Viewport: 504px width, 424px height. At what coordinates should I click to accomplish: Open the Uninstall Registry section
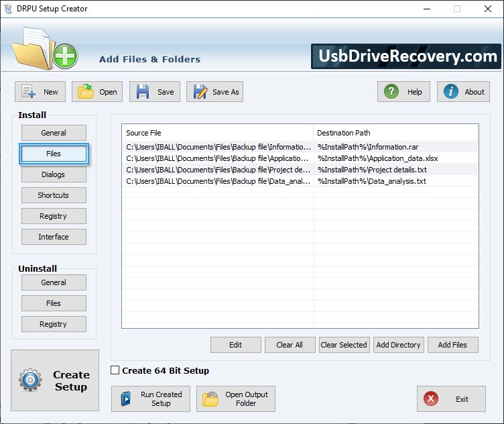54,324
